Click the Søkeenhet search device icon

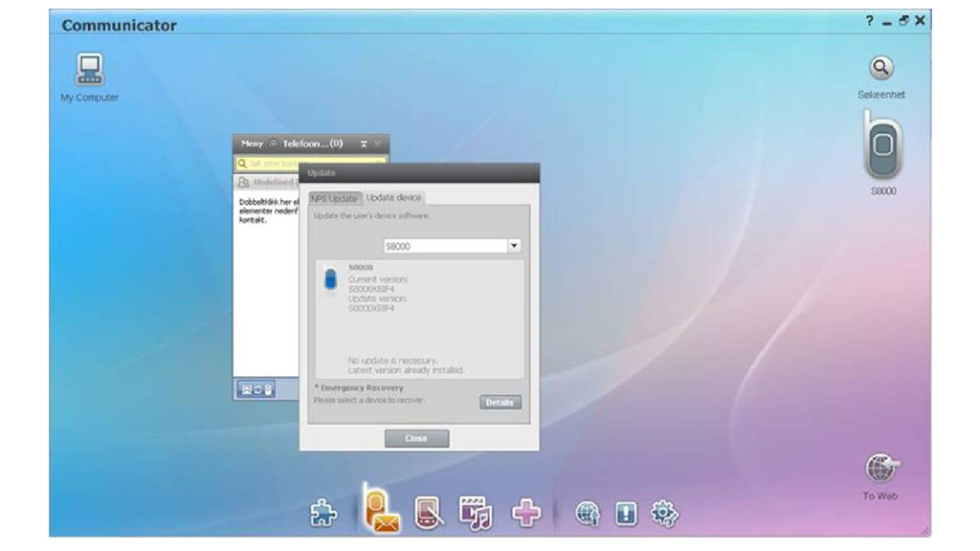tap(880, 68)
